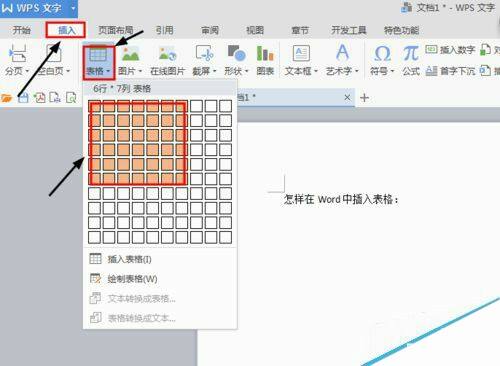500x366 pixels.
Task: Click the 插入表格 grid icon in menu
Action: point(95,259)
